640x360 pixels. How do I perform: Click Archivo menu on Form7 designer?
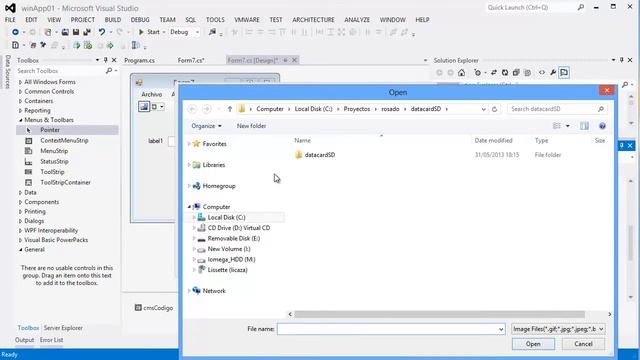pyautogui.click(x=151, y=94)
